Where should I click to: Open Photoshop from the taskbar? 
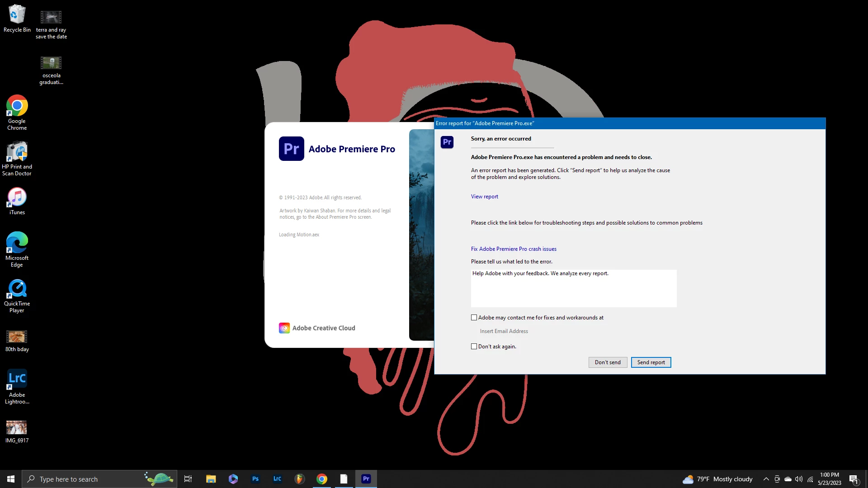pyautogui.click(x=255, y=479)
